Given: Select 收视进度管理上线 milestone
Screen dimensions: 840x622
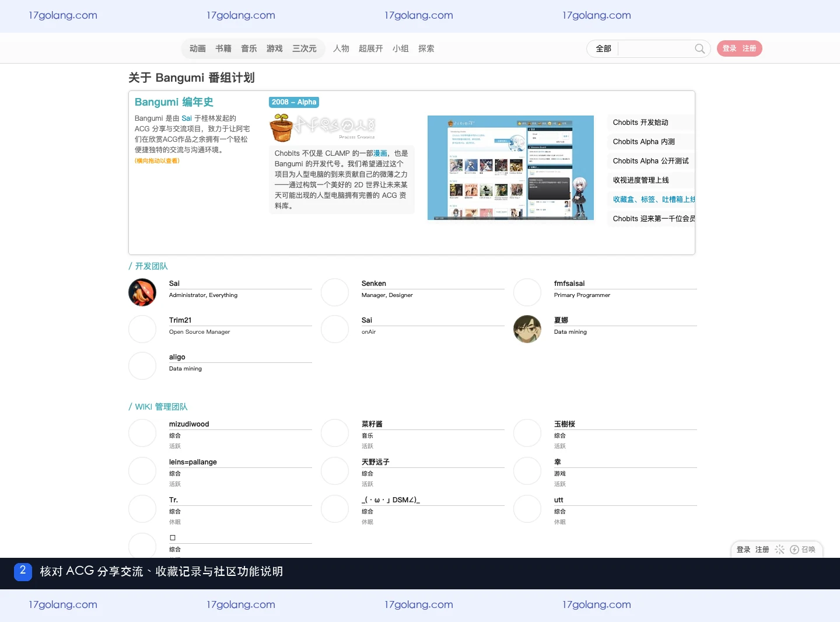Looking at the screenshot, I should (640, 180).
